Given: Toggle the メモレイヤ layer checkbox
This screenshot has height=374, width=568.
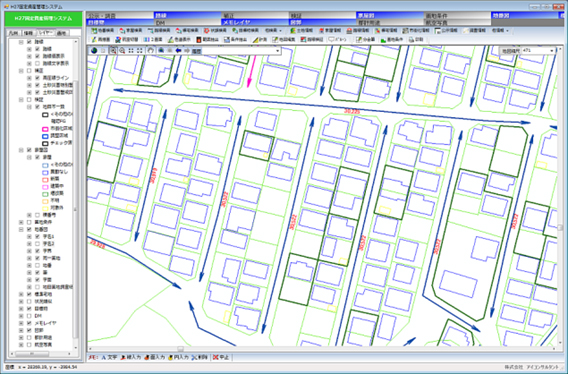Looking at the screenshot, I should pos(29,323).
